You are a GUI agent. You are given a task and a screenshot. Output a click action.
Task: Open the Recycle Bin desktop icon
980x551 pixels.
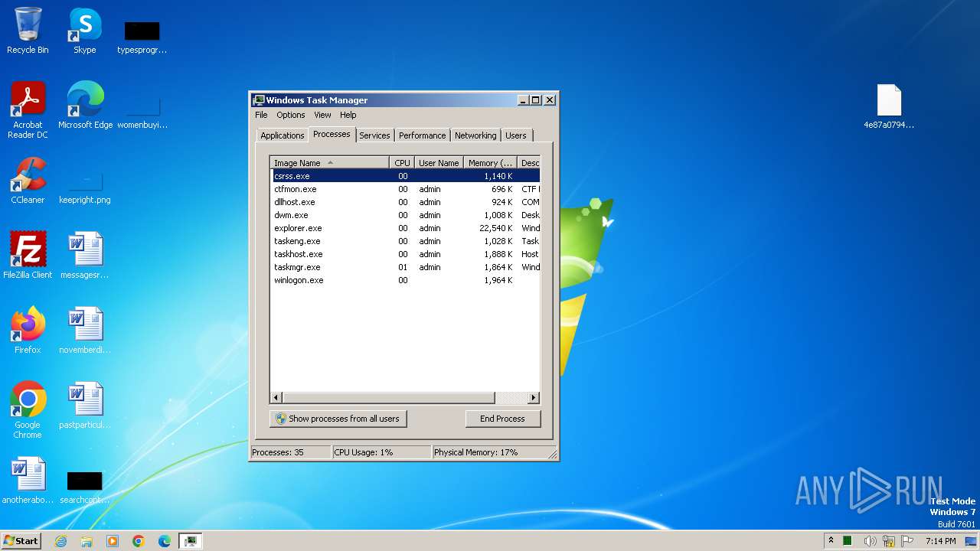[x=28, y=31]
